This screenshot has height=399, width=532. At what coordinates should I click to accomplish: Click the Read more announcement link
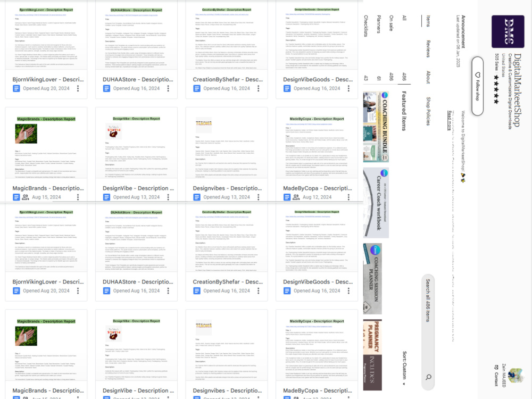[x=450, y=120]
